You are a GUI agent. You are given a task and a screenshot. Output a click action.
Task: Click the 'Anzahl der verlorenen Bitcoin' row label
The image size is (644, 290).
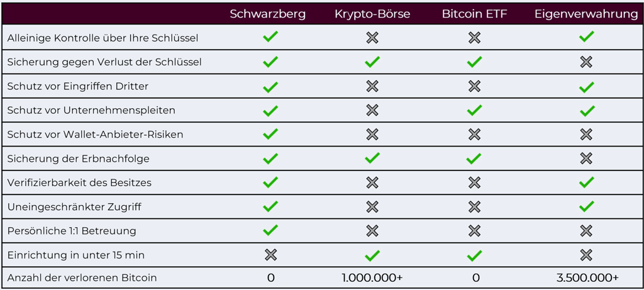tap(82, 277)
